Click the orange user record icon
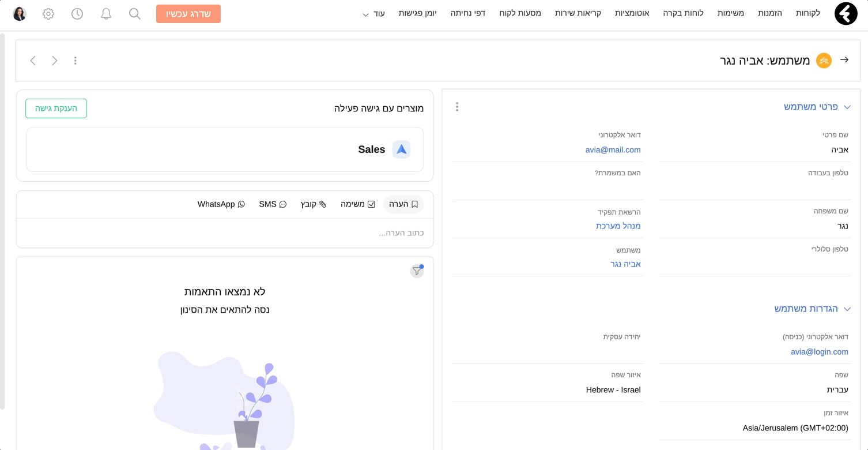Viewport: 868px width, 450px height. 824,61
